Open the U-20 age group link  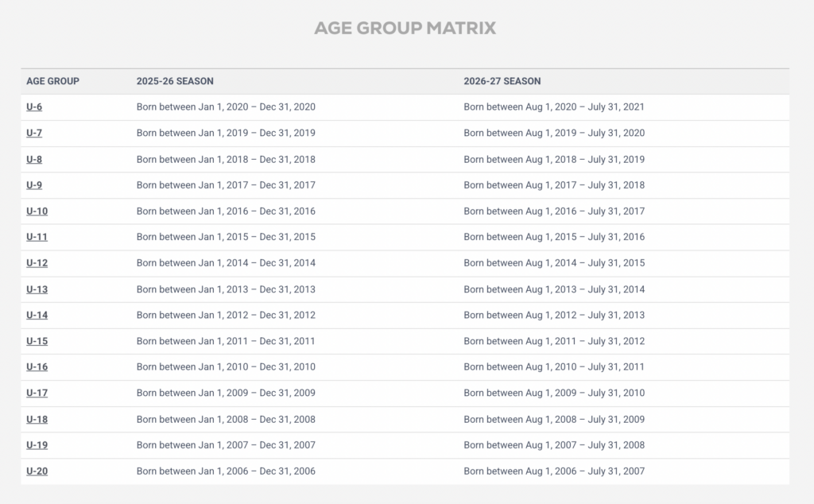click(37, 471)
